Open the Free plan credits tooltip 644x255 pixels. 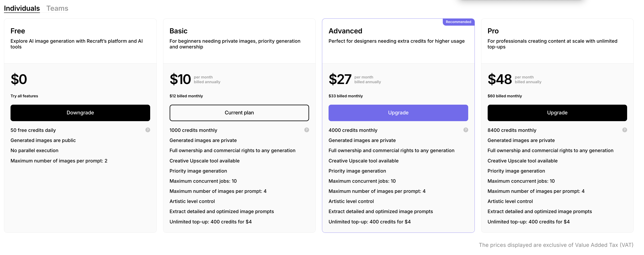tap(148, 130)
